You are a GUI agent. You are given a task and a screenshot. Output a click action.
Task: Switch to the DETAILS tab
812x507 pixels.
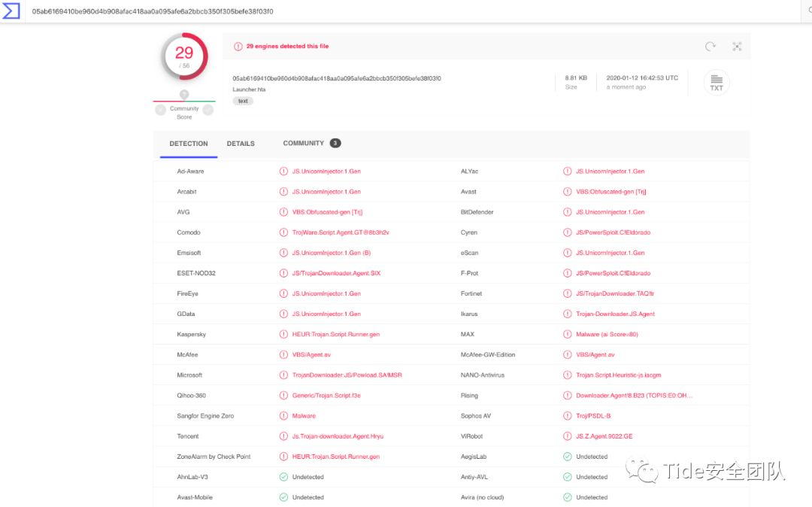pyautogui.click(x=241, y=144)
